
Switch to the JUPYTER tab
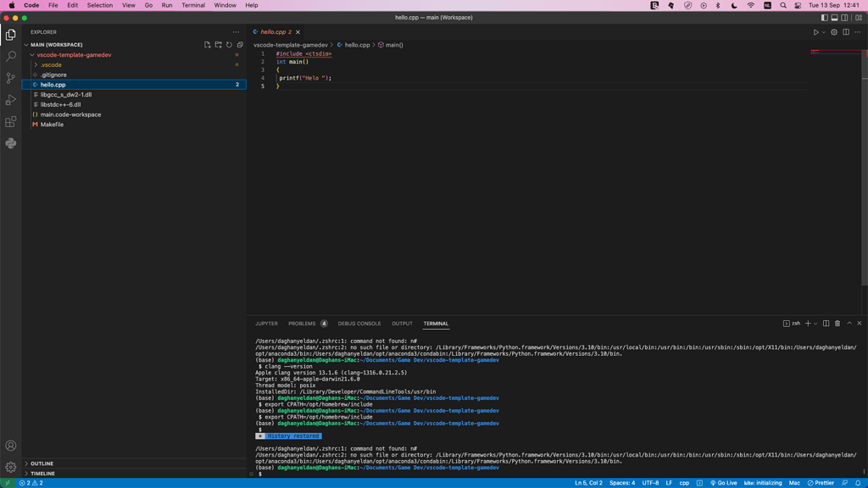coord(266,324)
